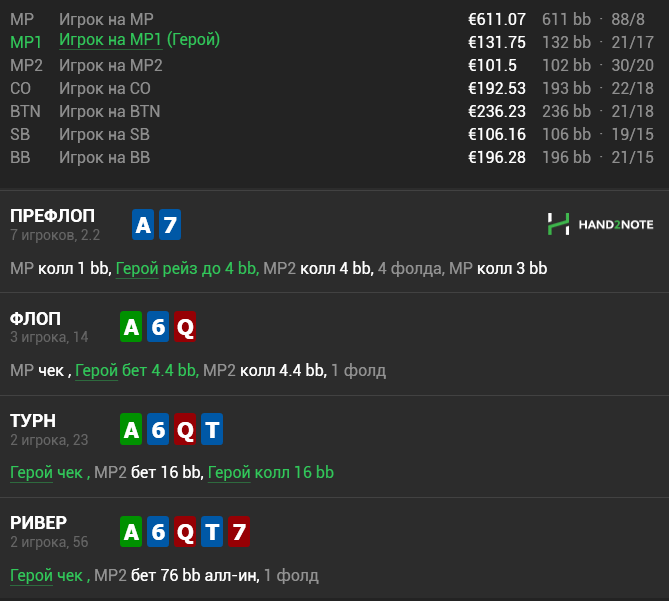This screenshot has width=669, height=601.
Task: Click the blue 7 card in preflop row
Action: point(171,225)
